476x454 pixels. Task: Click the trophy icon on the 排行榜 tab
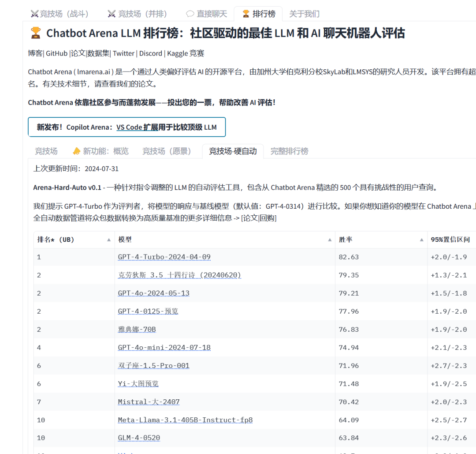point(245,14)
